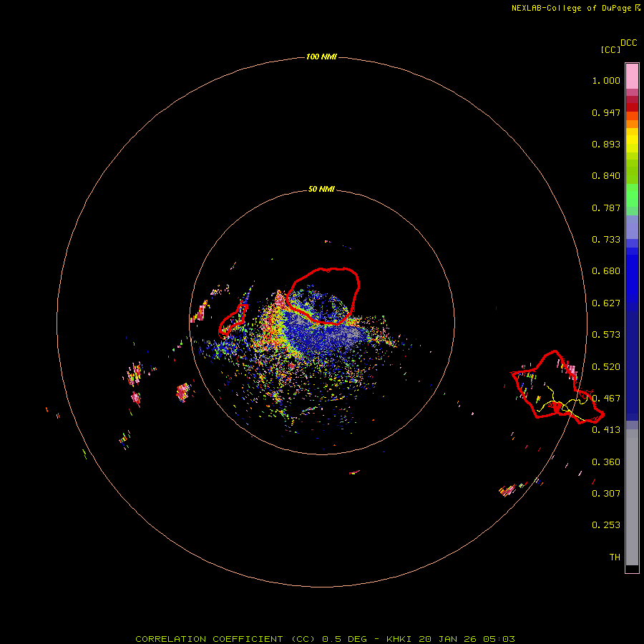The image size is (644, 644).
Task: Click the 05:03 timestamp in the caption
Action: [499, 639]
